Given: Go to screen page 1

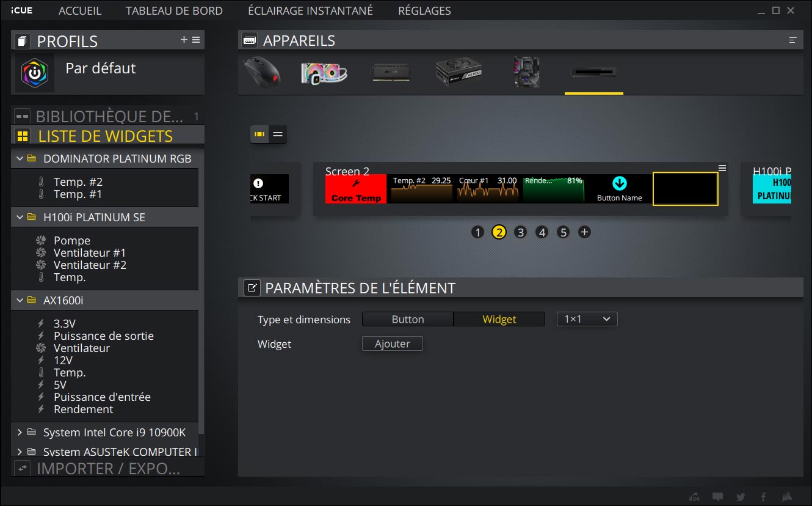Looking at the screenshot, I should (x=478, y=232).
